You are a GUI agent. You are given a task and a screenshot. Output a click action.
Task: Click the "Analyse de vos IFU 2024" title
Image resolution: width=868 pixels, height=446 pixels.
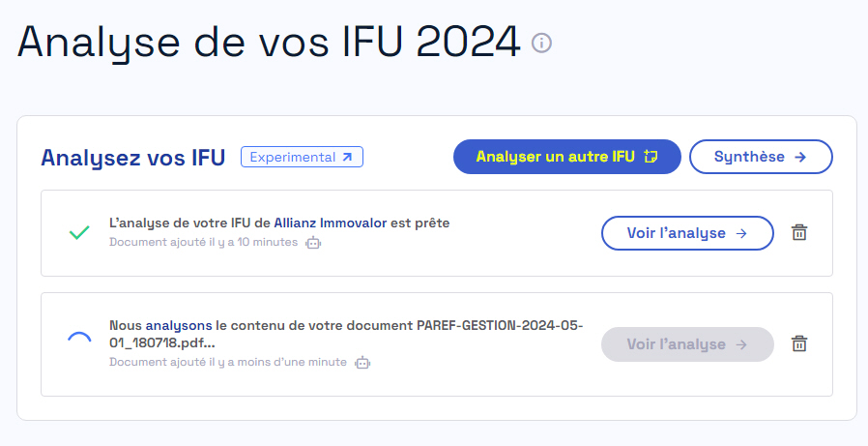[x=269, y=41]
